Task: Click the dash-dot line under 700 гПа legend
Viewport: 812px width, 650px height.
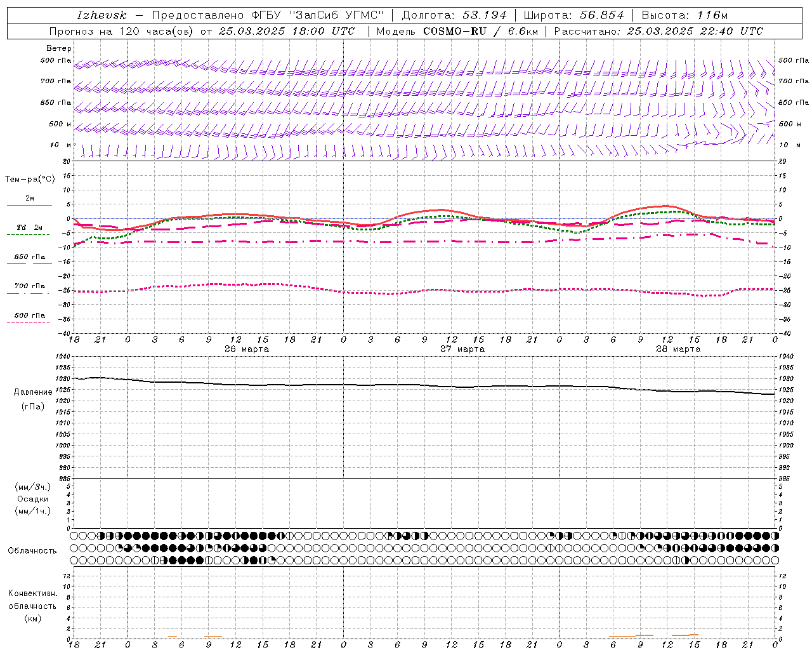Action: pos(28,293)
